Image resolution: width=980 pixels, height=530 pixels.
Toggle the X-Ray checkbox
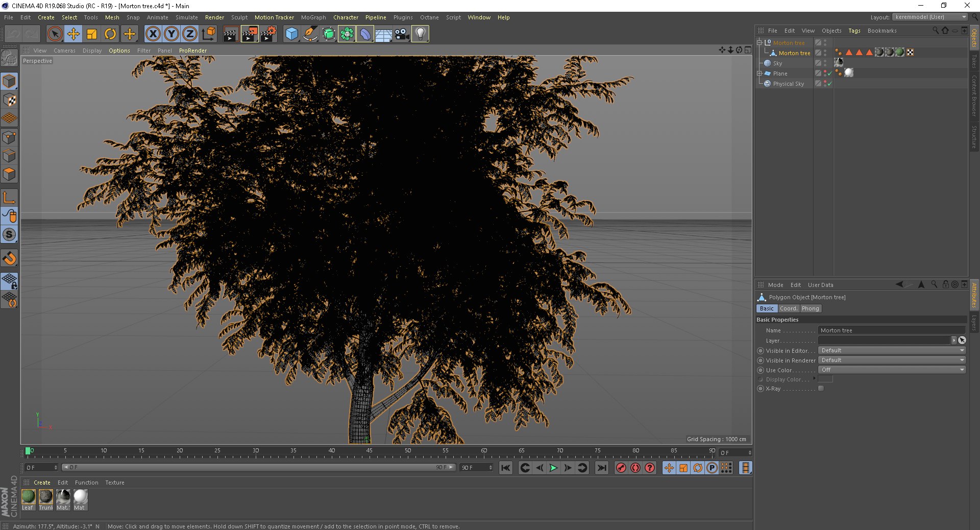(x=821, y=389)
